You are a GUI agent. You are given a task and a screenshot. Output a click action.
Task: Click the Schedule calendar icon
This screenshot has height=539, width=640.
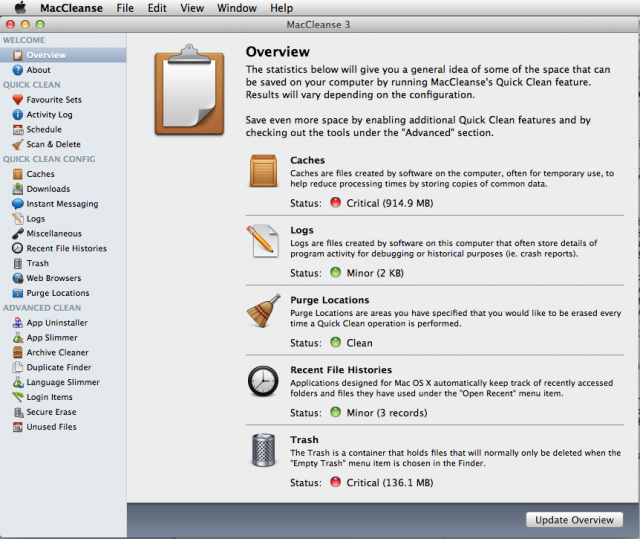point(18,129)
